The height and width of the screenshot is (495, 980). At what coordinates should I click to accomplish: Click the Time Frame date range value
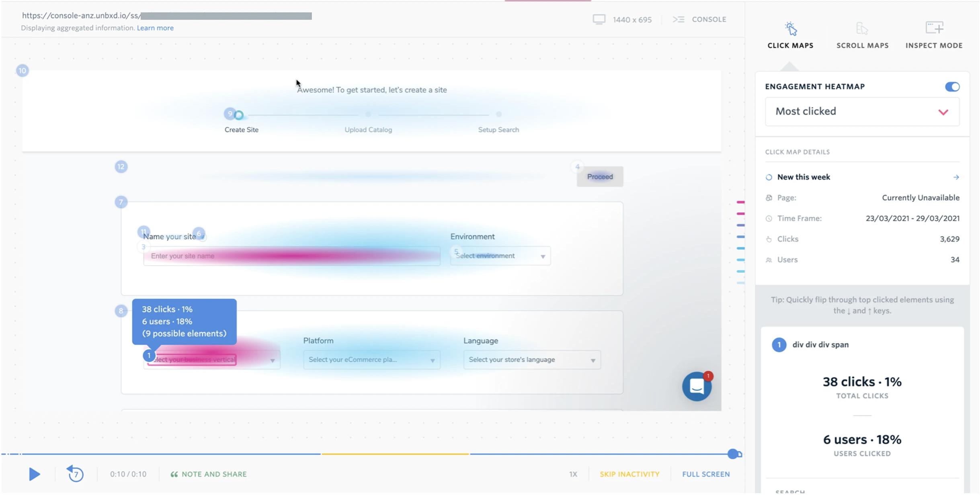point(912,219)
